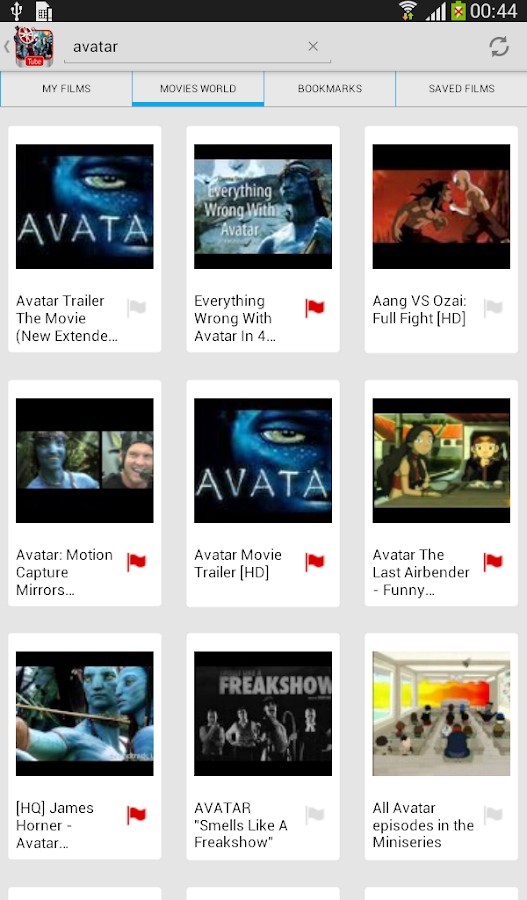Select the MOVIES WORLD tab
The width and height of the screenshot is (527, 900).
pos(198,89)
